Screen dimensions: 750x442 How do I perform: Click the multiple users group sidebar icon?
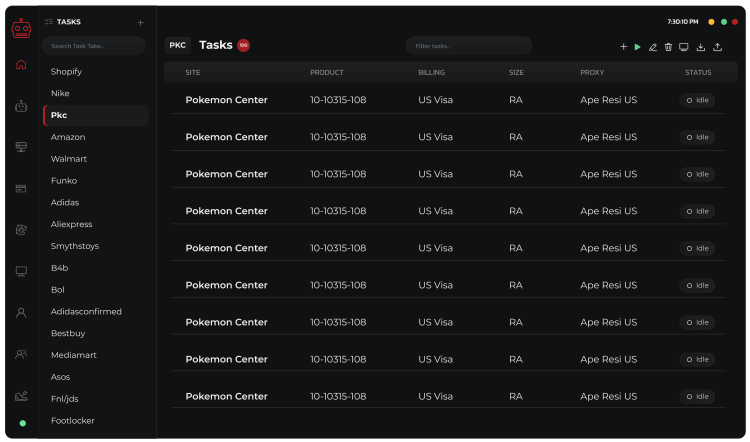(x=21, y=354)
